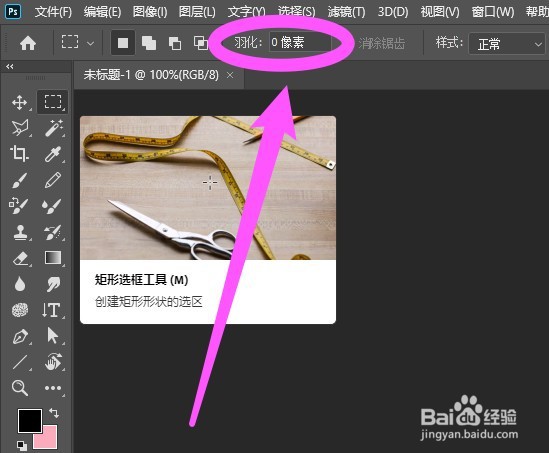Click the 羽化: label

click(248, 43)
